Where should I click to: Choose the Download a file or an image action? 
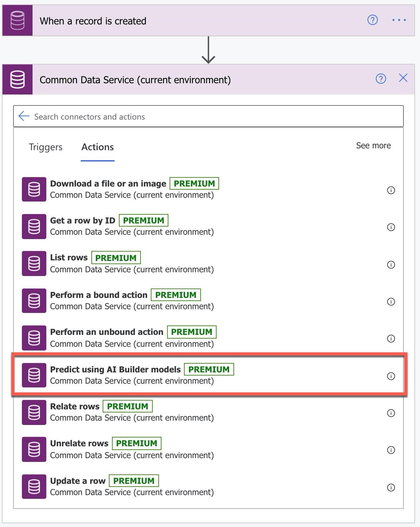pos(208,189)
